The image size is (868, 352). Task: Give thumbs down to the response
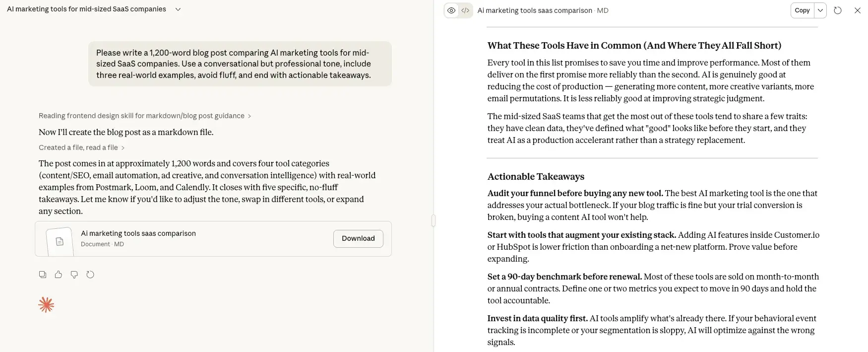pos(74,275)
